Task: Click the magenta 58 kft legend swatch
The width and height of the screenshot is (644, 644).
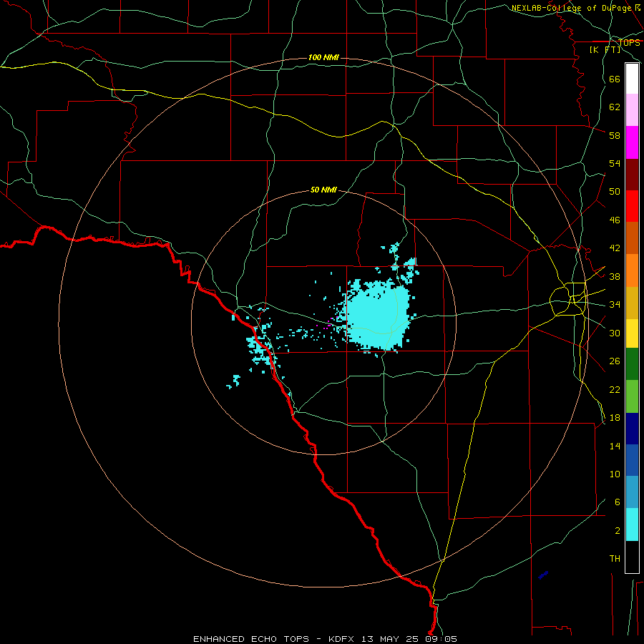Action: coord(632,142)
